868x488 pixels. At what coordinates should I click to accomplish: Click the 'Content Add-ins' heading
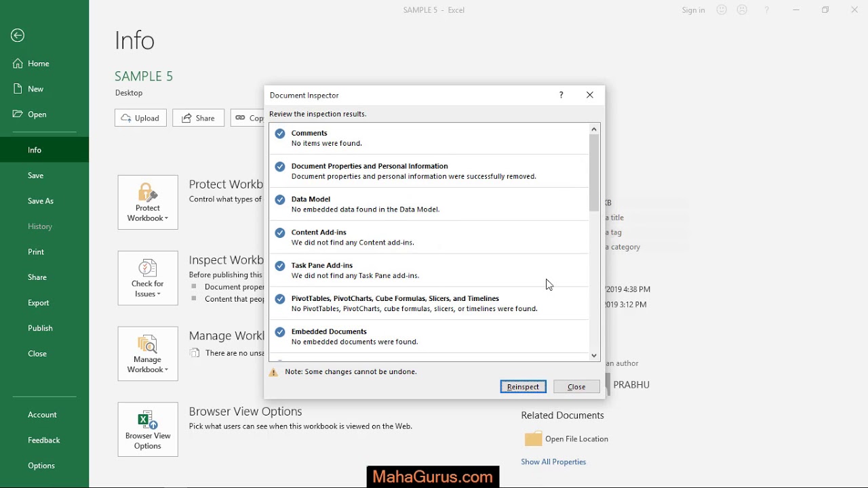coord(319,232)
